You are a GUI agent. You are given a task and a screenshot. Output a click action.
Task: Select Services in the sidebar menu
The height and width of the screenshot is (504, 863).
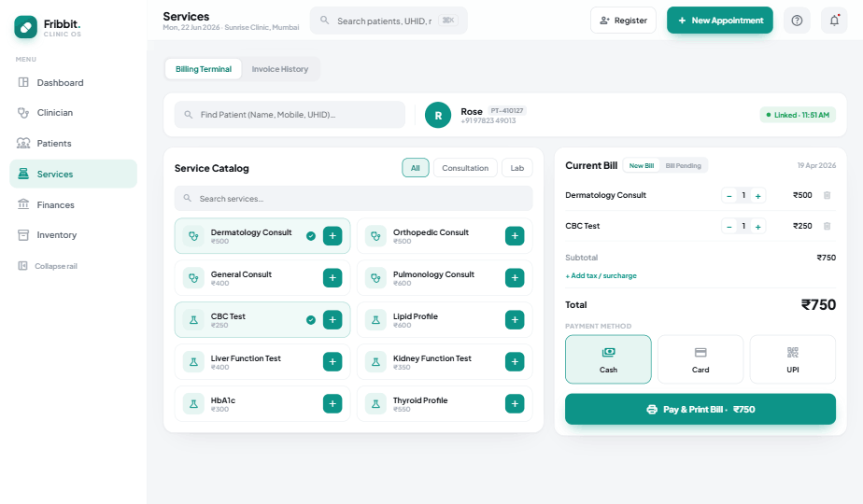[x=73, y=174]
